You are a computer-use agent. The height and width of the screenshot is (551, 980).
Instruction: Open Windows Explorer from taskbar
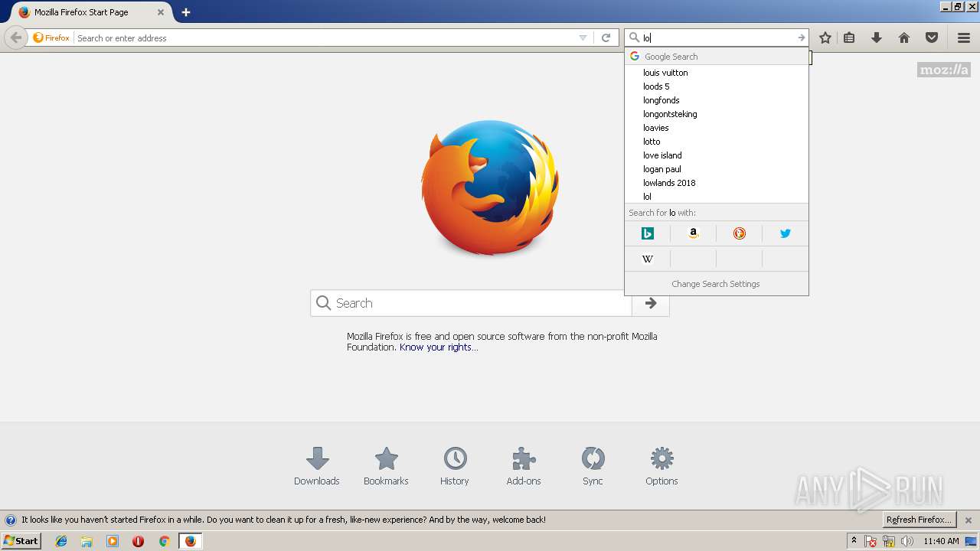pyautogui.click(x=87, y=541)
